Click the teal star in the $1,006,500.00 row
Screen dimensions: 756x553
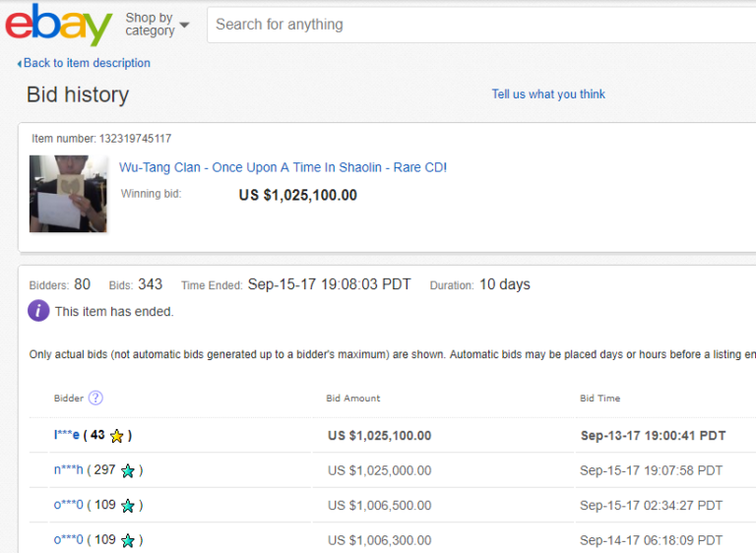click(x=128, y=506)
